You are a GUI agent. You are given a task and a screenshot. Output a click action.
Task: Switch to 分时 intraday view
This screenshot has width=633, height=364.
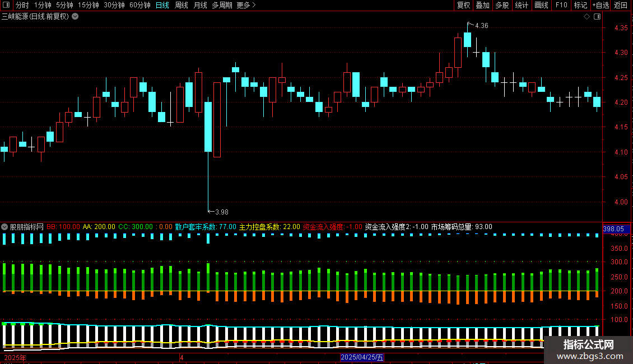pyautogui.click(x=22, y=5)
